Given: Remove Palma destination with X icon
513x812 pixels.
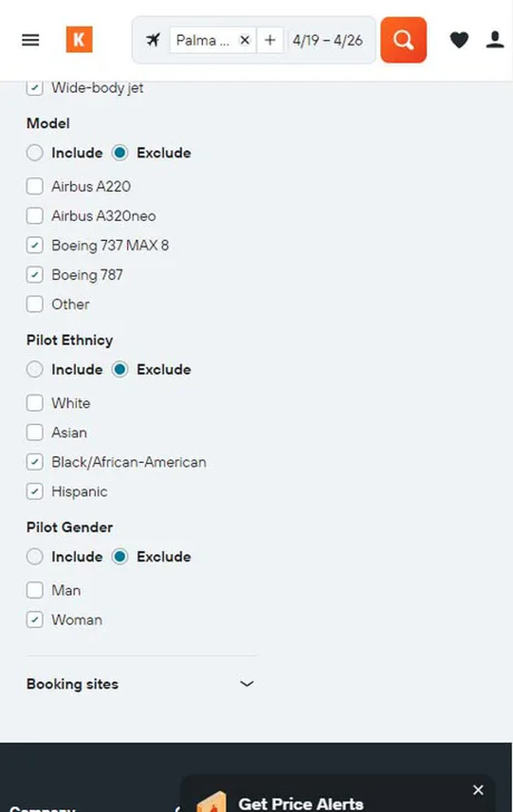Looking at the screenshot, I should tap(245, 40).
